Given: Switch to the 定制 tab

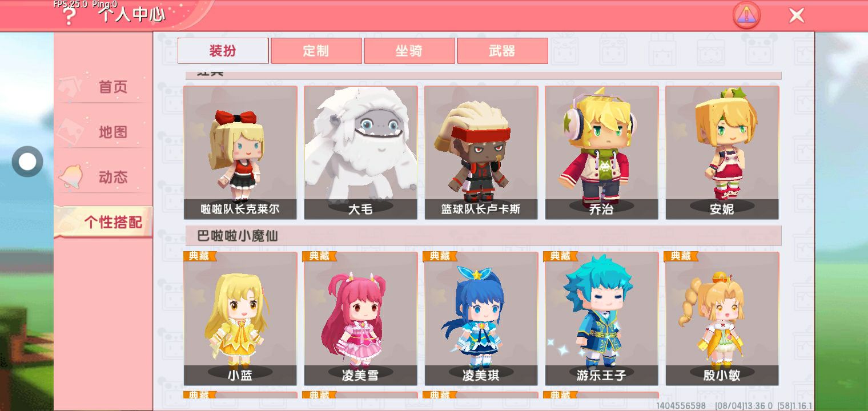Looking at the screenshot, I should pos(316,51).
